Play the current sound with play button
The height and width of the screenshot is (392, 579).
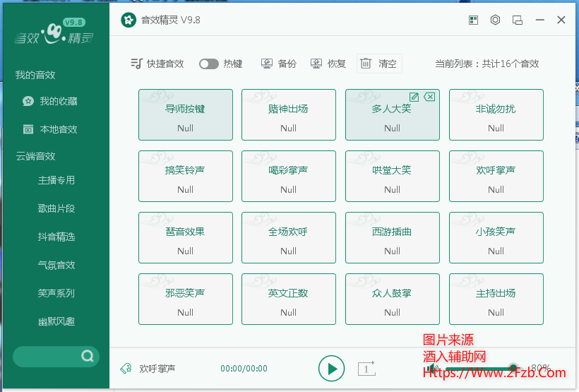(x=332, y=369)
